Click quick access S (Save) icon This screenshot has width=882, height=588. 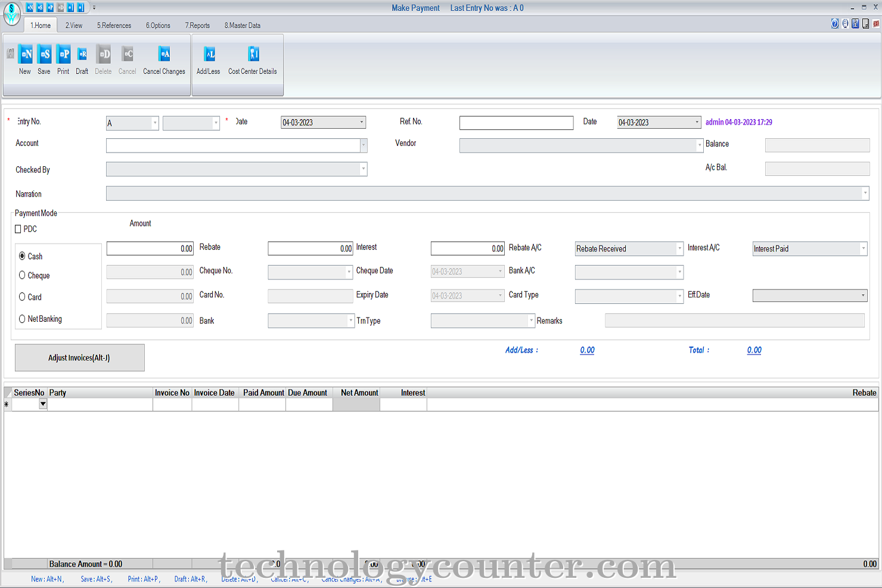point(40,7)
